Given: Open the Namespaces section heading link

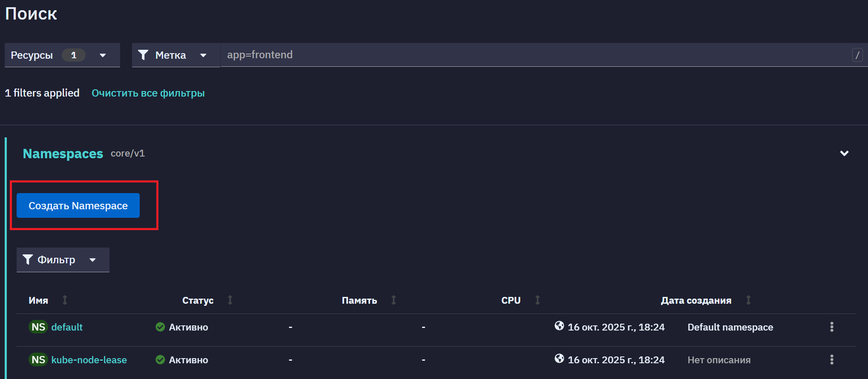Looking at the screenshot, I should [63, 154].
